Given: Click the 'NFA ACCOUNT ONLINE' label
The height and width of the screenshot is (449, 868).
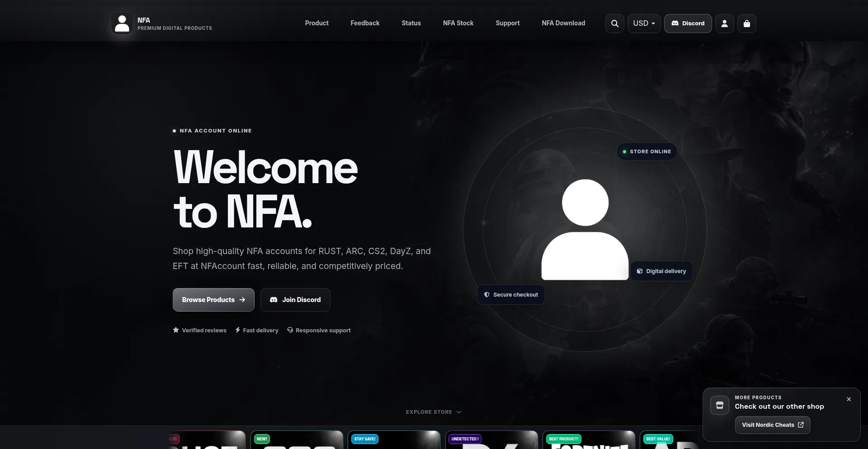Looking at the screenshot, I should click(x=216, y=131).
